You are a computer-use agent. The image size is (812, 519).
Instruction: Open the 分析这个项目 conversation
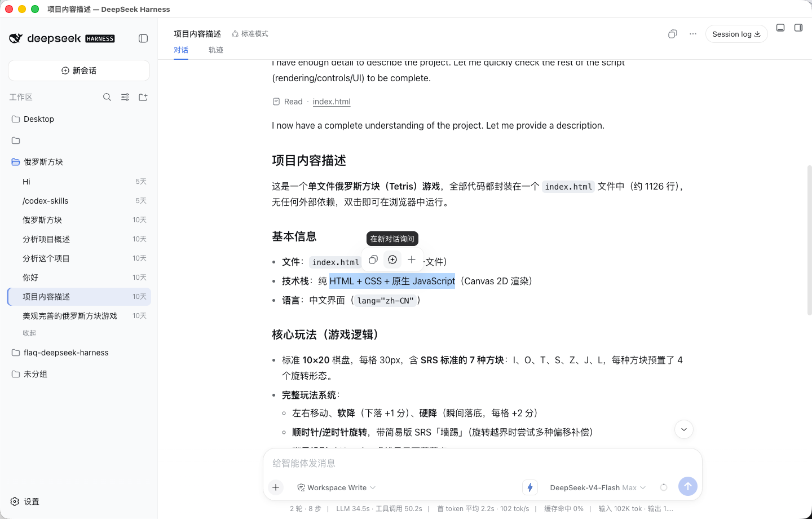pos(79,258)
